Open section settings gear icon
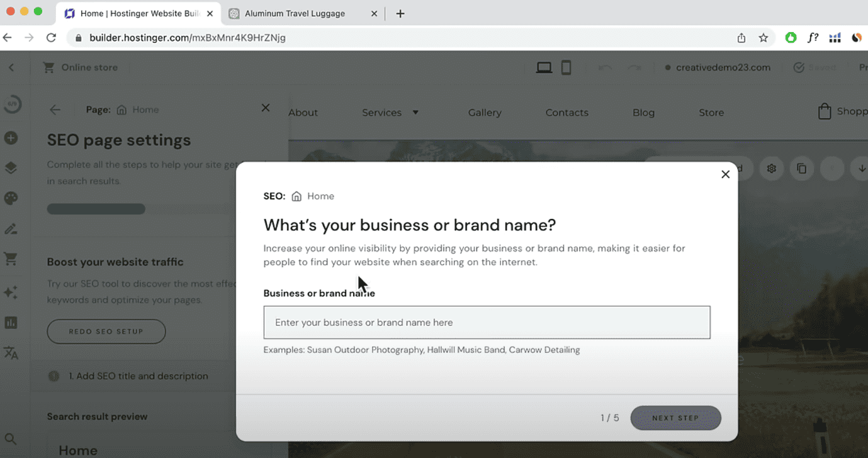Screen dimensions: 868x458 772,169
